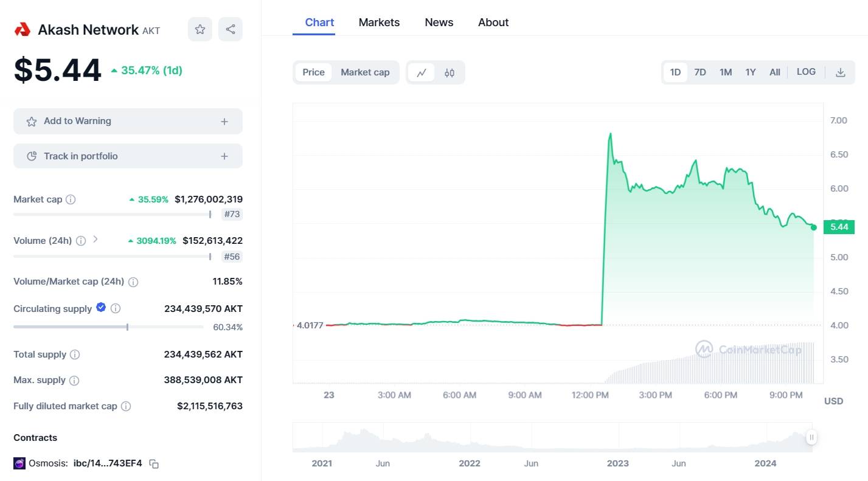This screenshot has width=868, height=481.
Task: Set chart range to 1M
Action: coord(726,72)
